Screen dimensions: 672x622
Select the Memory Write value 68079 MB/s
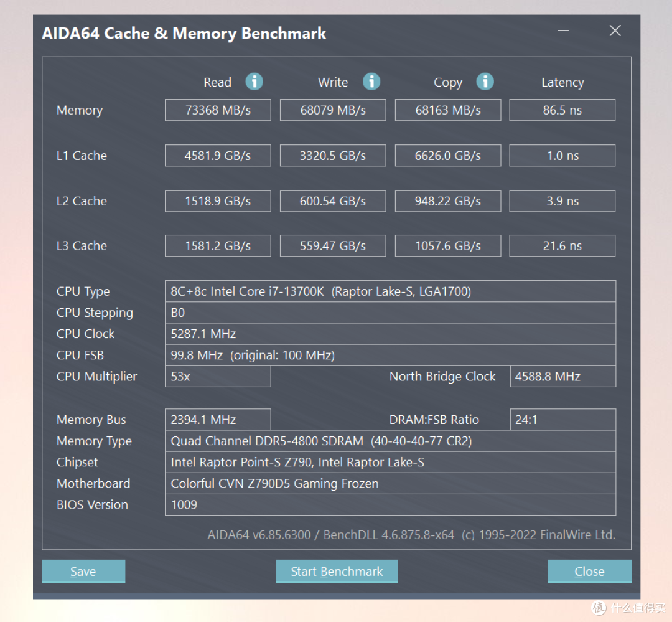(x=333, y=110)
